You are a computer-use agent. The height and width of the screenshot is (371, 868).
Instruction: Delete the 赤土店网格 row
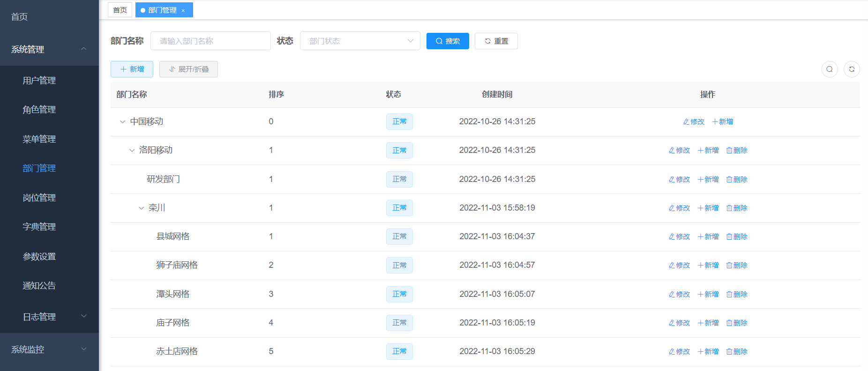737,351
